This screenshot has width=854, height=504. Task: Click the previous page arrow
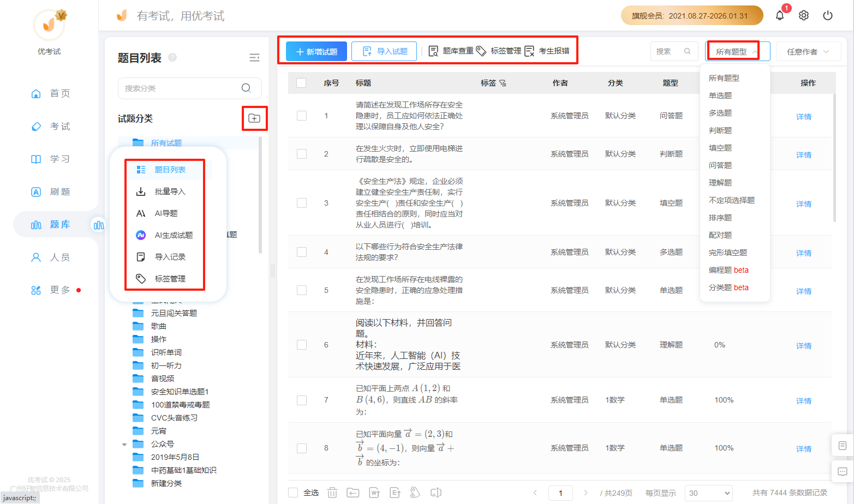coord(535,493)
